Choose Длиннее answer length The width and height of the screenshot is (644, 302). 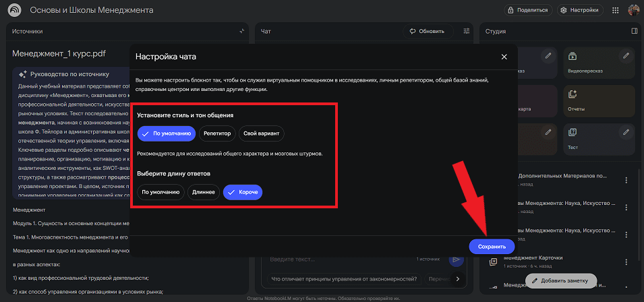pyautogui.click(x=204, y=192)
